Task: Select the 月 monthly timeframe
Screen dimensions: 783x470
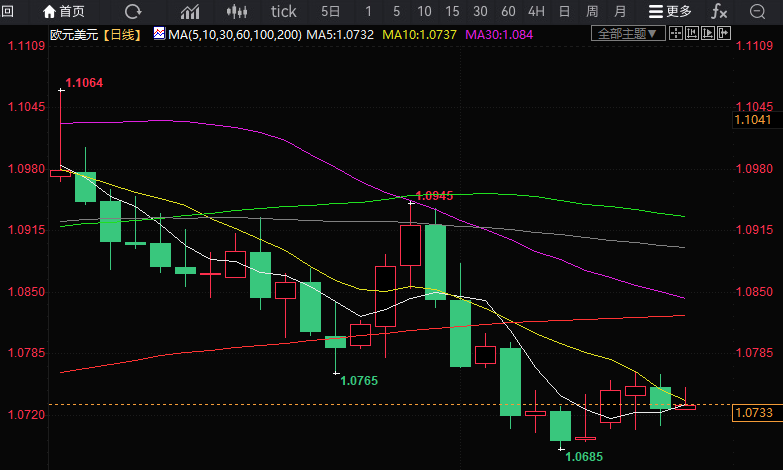Action: (x=620, y=11)
